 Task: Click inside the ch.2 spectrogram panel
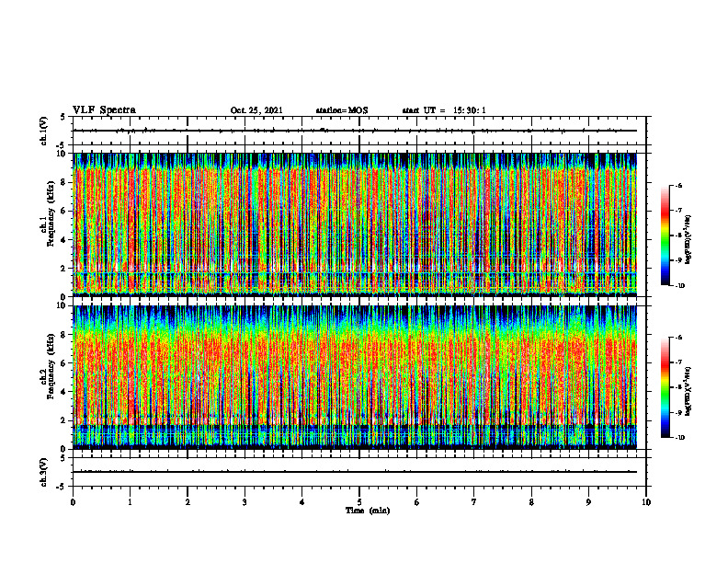pos(355,377)
